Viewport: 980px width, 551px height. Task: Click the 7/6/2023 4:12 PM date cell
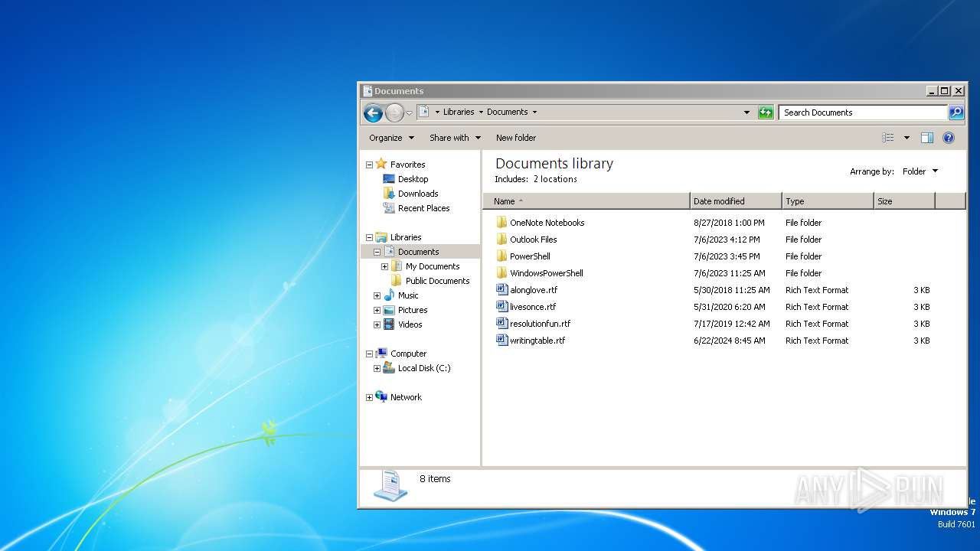(727, 240)
